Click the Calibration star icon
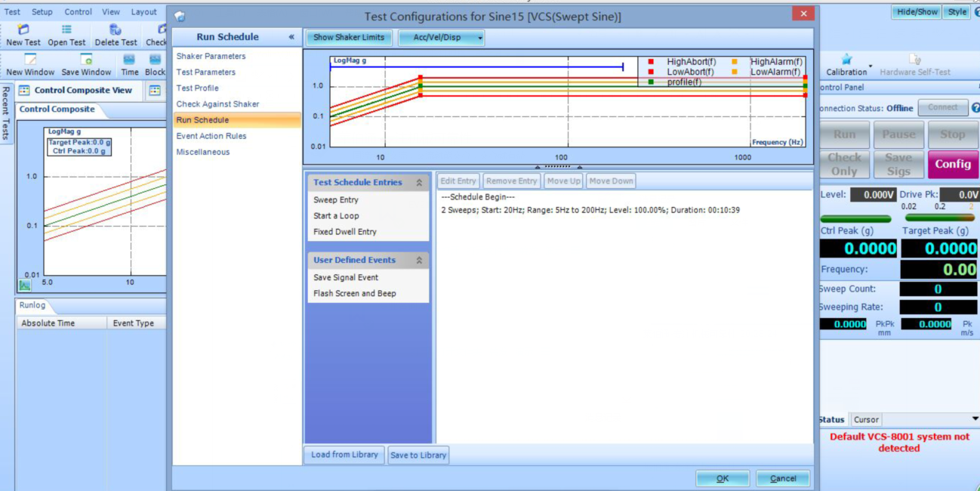980x491 pixels. pyautogui.click(x=846, y=59)
